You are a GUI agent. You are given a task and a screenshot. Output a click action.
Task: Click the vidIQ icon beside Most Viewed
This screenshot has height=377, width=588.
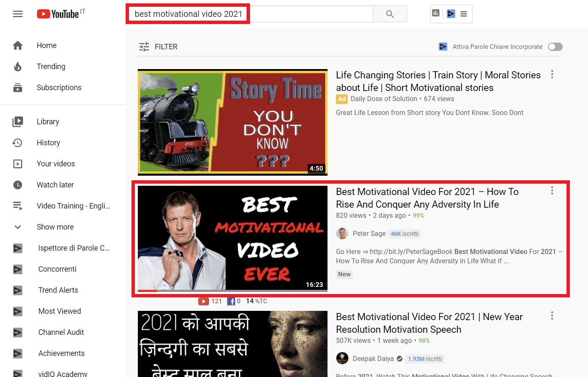tap(18, 311)
